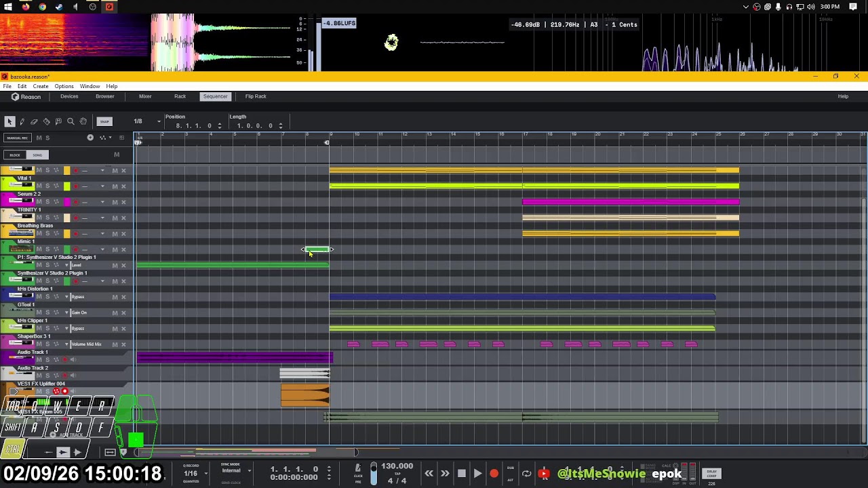The width and height of the screenshot is (868, 488).
Task: Open the Browser panel
Action: [x=104, y=96]
